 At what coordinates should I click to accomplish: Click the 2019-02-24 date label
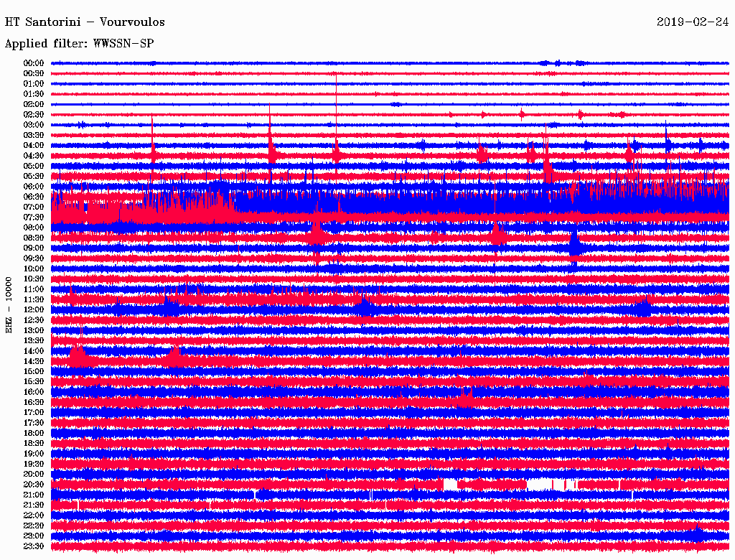693,22
